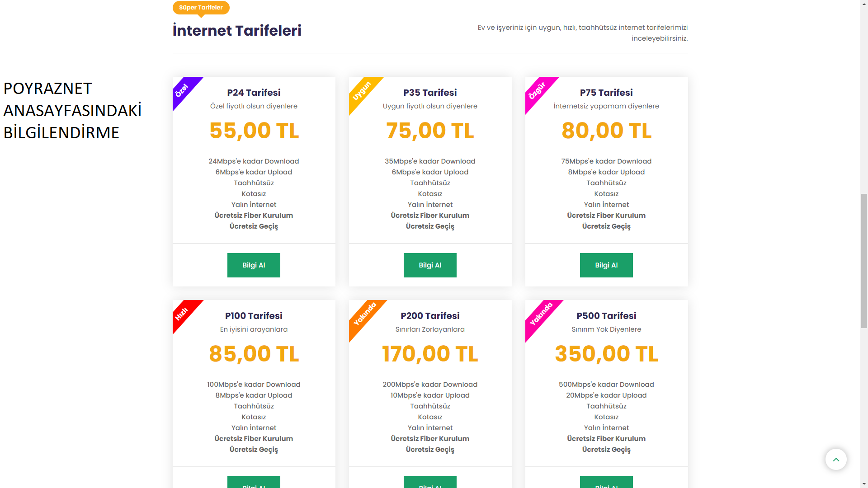Click the purple Özel ribbon on P24

182,90
